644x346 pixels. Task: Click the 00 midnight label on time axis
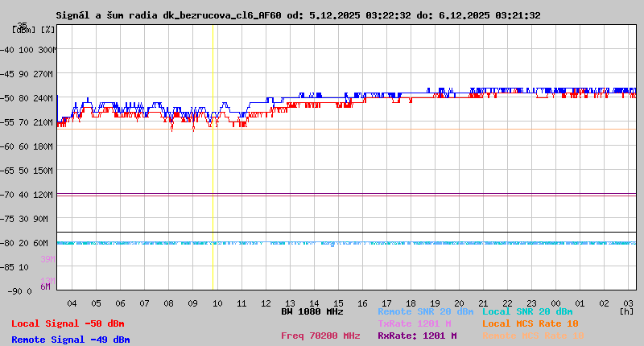pyautogui.click(x=556, y=303)
